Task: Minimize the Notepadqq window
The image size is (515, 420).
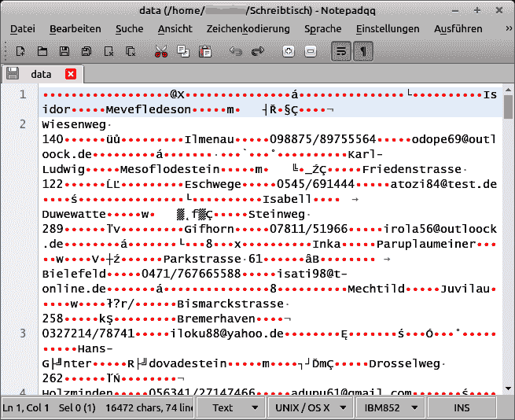Action: point(455,10)
